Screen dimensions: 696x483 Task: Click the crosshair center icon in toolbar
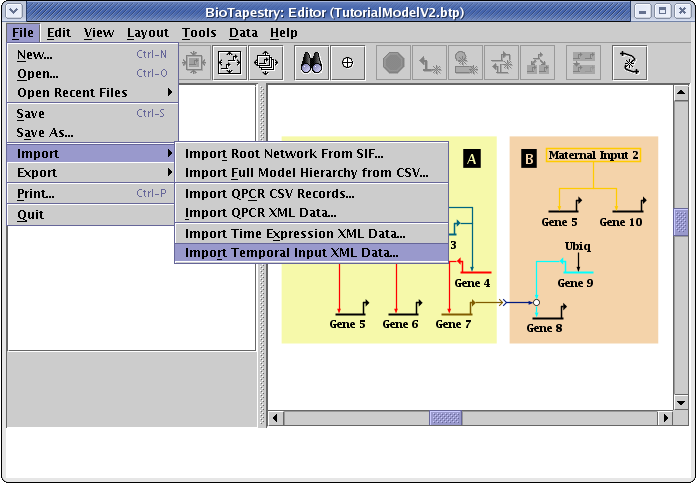point(348,62)
